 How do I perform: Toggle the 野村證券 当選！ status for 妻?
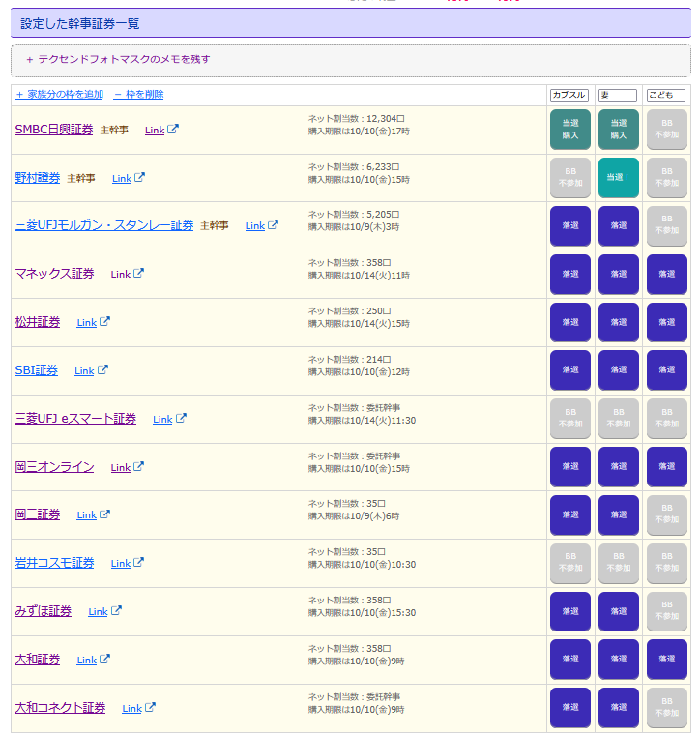click(619, 177)
